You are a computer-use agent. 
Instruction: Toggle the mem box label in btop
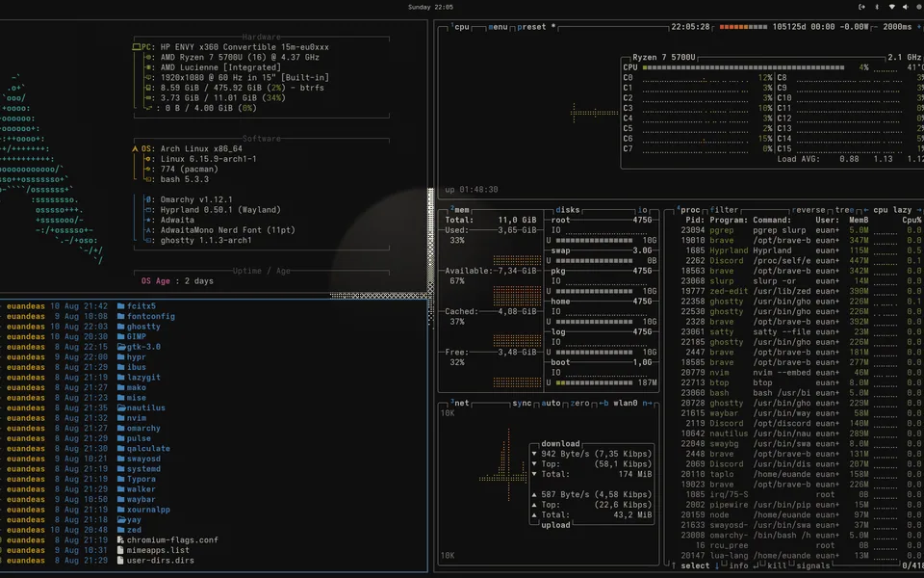click(x=461, y=209)
